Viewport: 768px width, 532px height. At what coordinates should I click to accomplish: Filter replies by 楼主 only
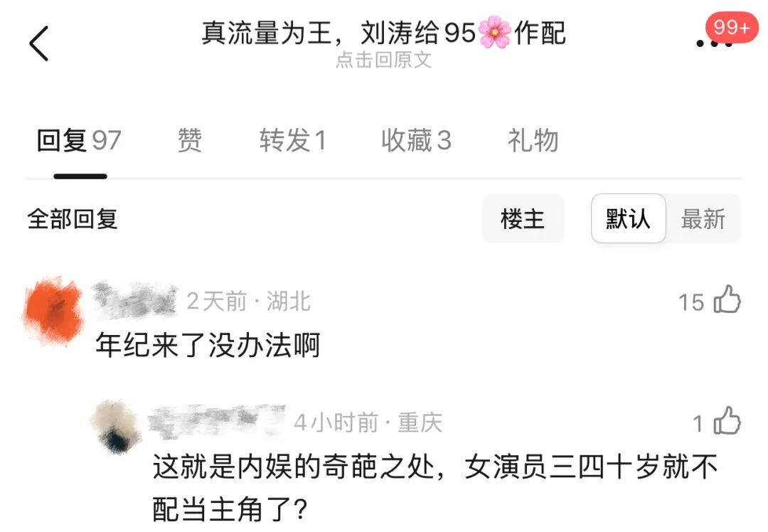tap(523, 218)
